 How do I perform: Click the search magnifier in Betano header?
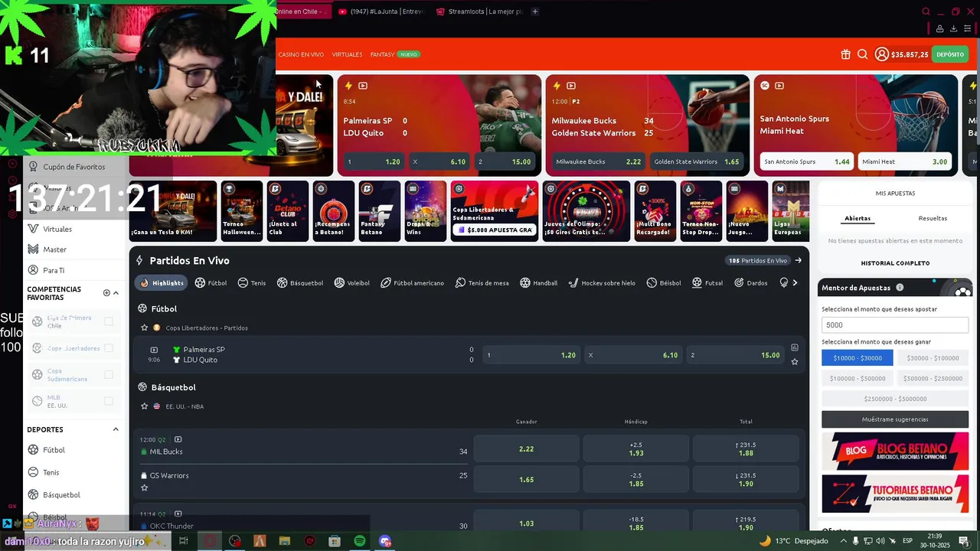point(862,54)
